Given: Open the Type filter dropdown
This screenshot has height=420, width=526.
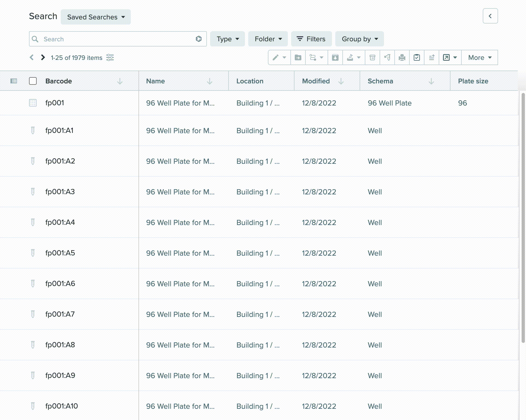Looking at the screenshot, I should pyautogui.click(x=228, y=39).
